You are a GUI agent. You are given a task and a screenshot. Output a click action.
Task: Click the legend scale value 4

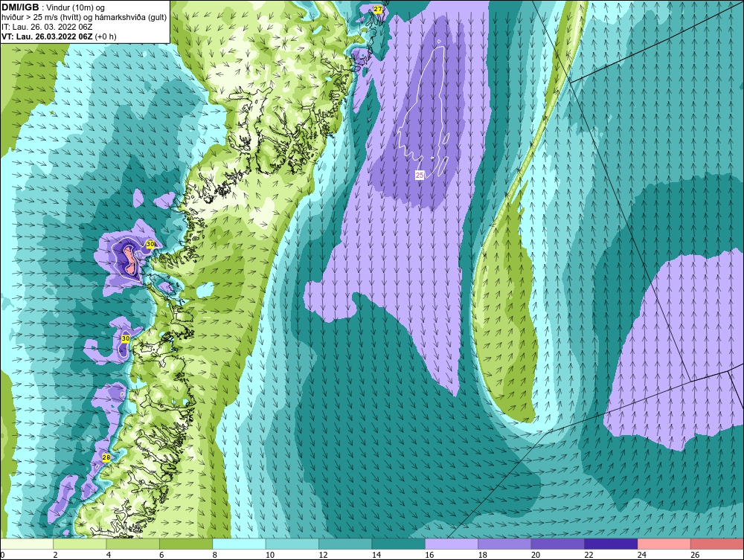109,555
